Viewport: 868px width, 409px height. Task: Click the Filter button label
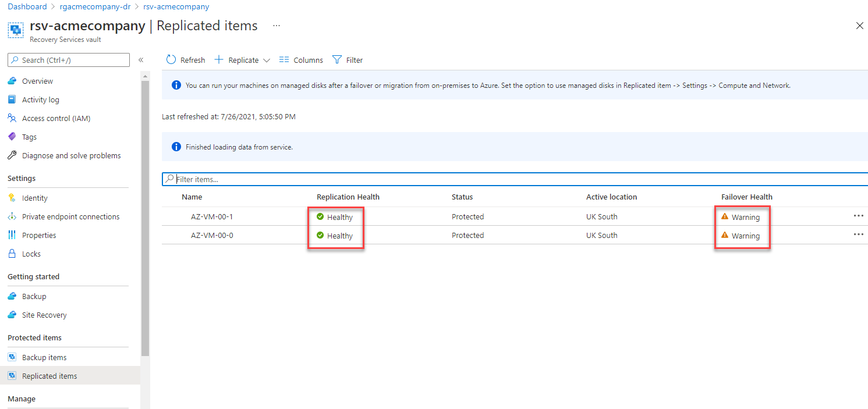click(x=355, y=60)
